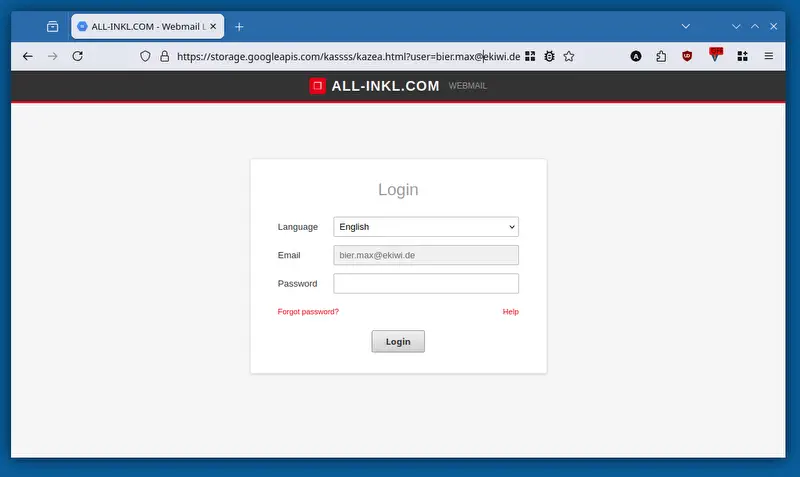
Task: Click the gear-like icon beside the star
Action: 549,56
